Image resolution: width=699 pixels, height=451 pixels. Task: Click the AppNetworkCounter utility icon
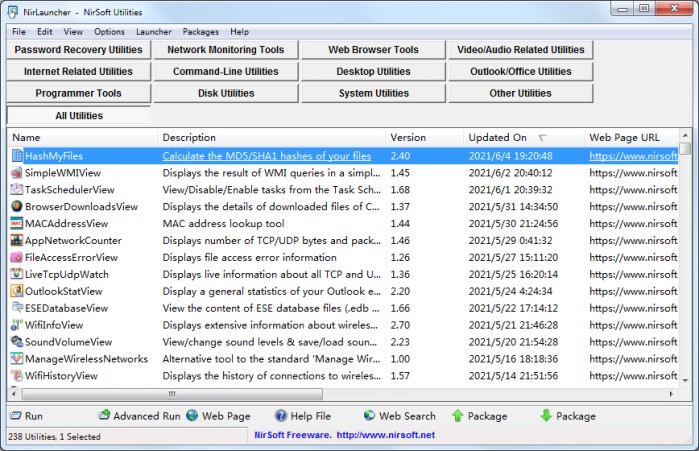coord(17,240)
